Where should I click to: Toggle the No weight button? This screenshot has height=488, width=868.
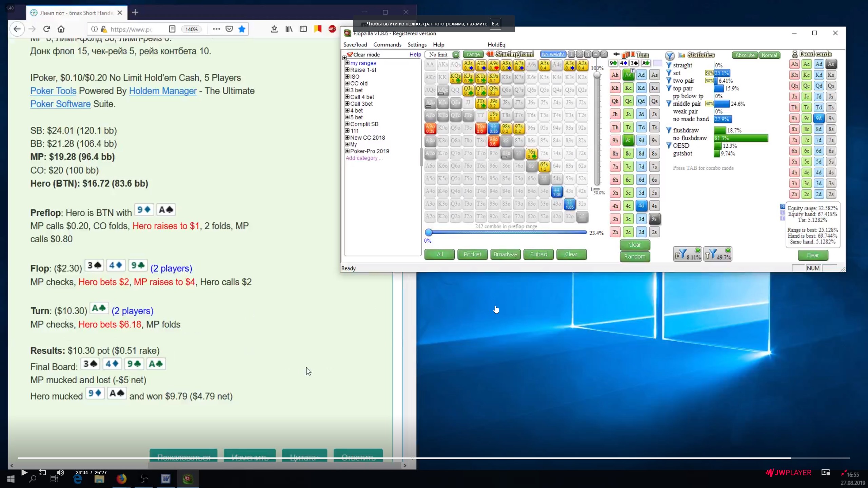(553, 54)
